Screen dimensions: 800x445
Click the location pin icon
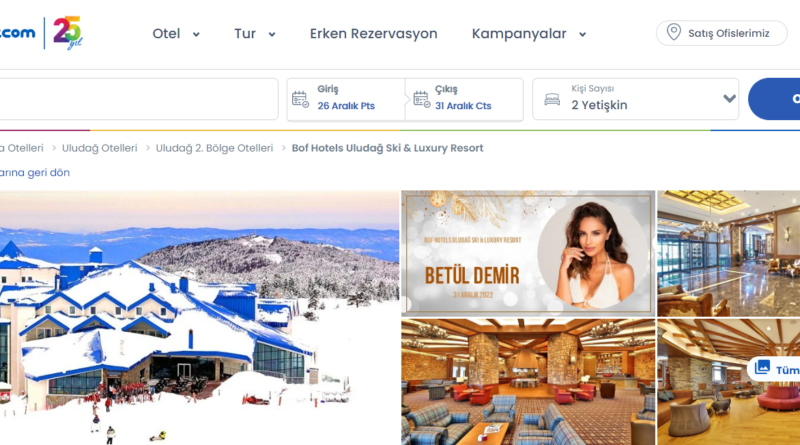pos(673,33)
